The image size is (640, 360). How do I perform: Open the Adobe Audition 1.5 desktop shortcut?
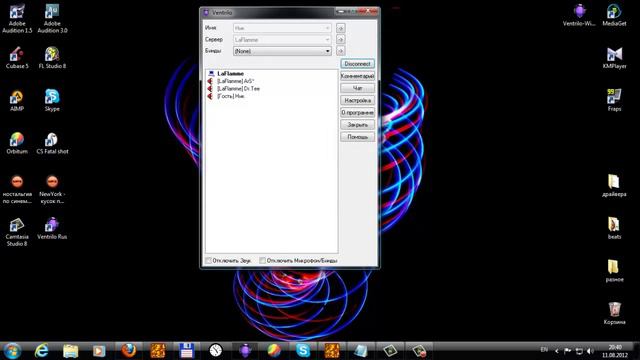tap(17, 19)
